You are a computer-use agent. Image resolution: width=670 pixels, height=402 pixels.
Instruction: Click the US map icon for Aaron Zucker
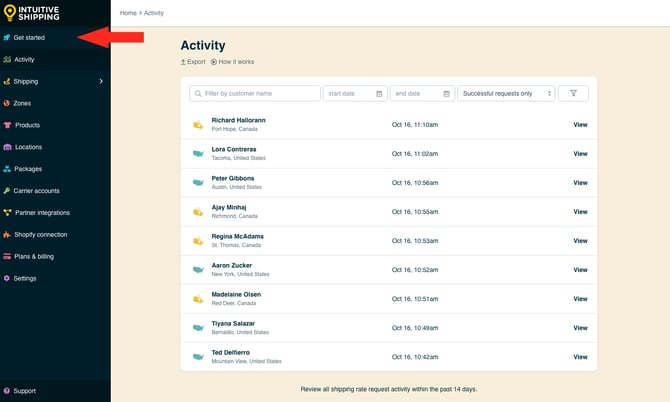pyautogui.click(x=198, y=270)
